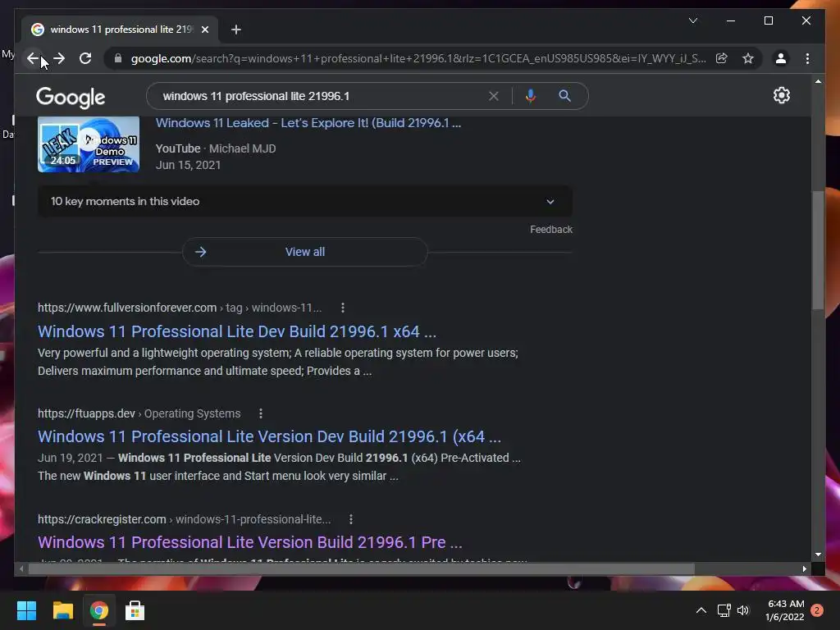Screen dimensions: 840x630
Task: Click the Chrome address bar URL
Action: (x=418, y=58)
